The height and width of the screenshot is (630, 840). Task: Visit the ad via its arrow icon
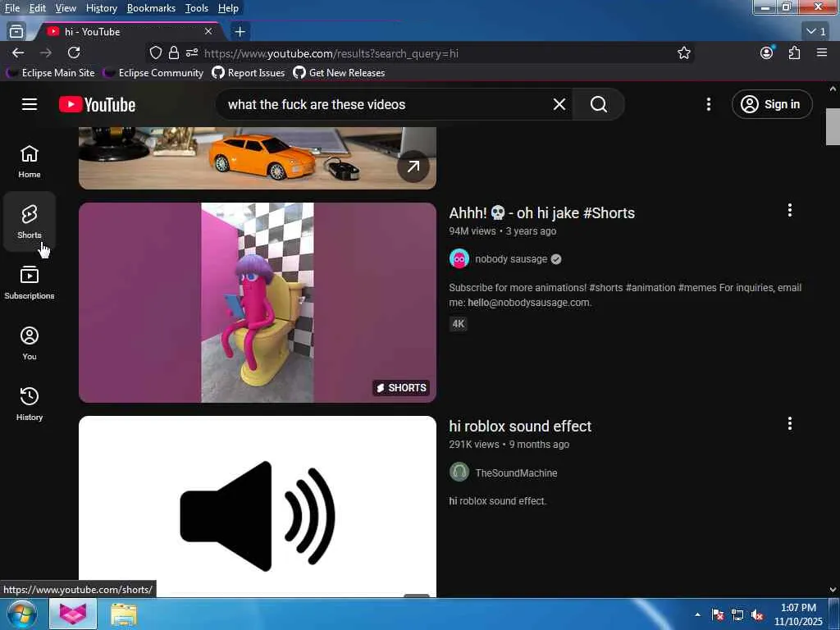pos(413,167)
